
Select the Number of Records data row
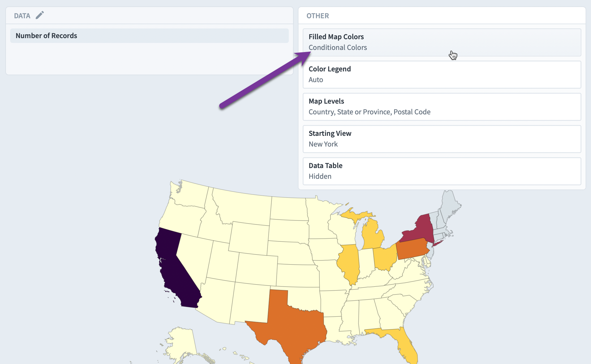tap(149, 36)
